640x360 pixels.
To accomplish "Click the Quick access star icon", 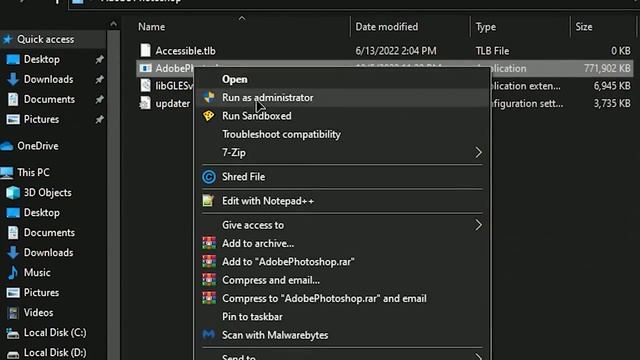I will pyautogui.click(x=7, y=39).
